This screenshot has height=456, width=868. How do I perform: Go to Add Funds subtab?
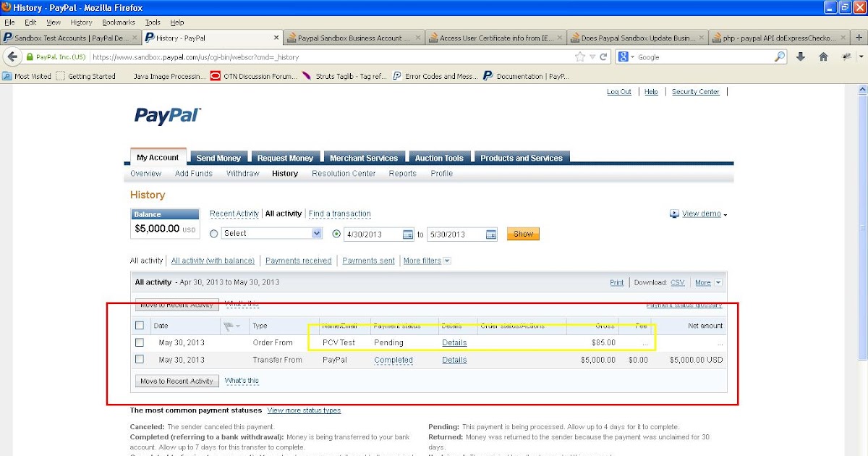pos(194,174)
